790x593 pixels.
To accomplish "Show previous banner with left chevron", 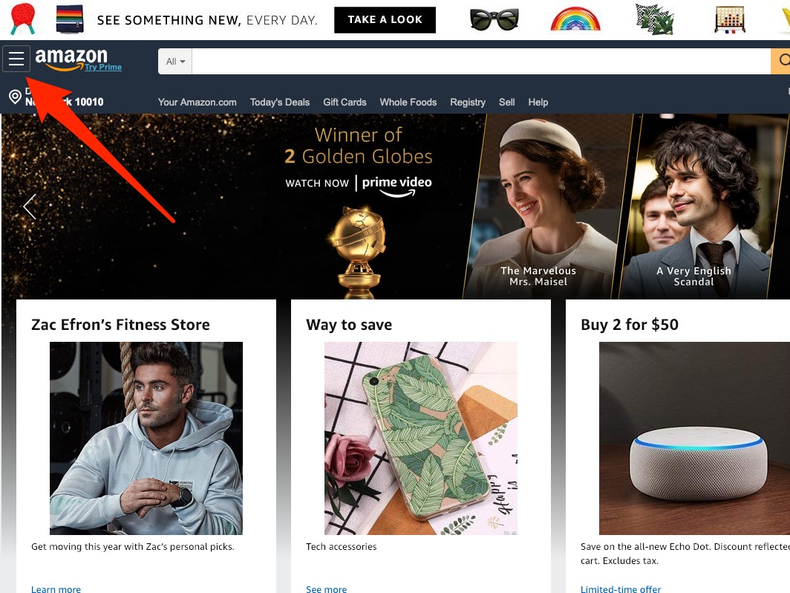I will 30,207.
